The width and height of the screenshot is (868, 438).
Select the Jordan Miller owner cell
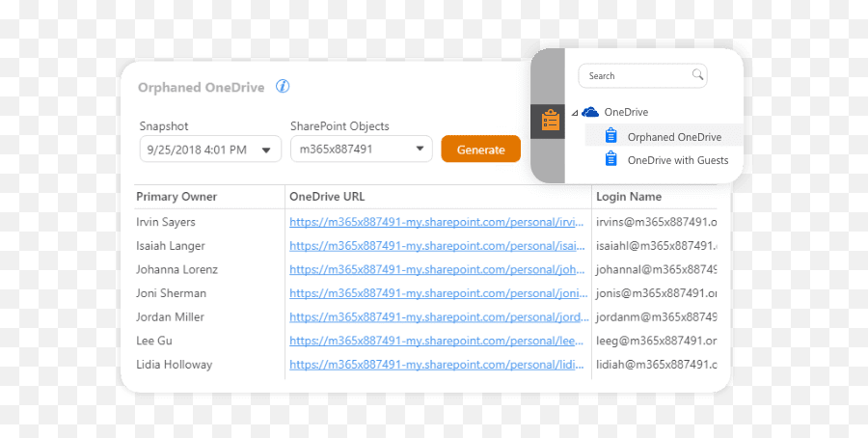tap(170, 317)
